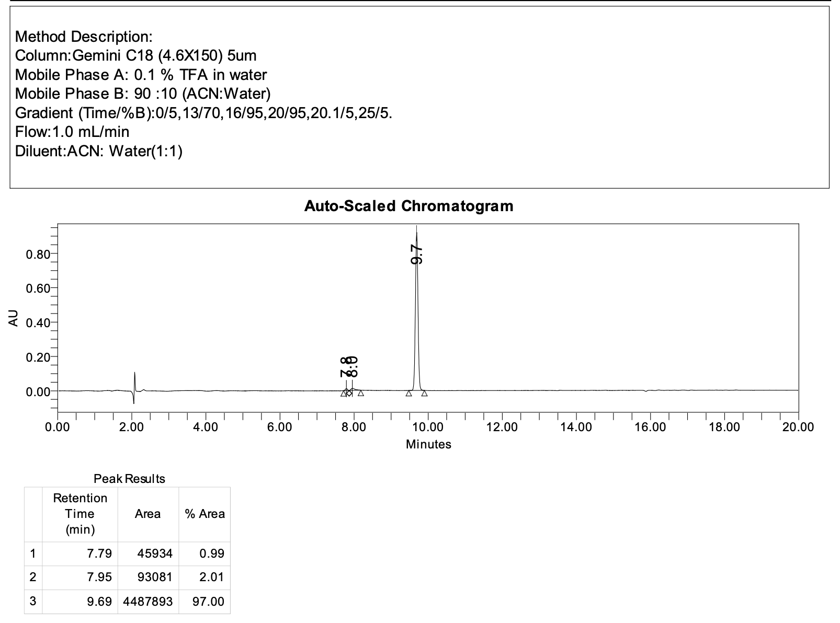Click the Column: Gemini C18 text line
This screenshot has height=623, width=840.
coord(135,55)
